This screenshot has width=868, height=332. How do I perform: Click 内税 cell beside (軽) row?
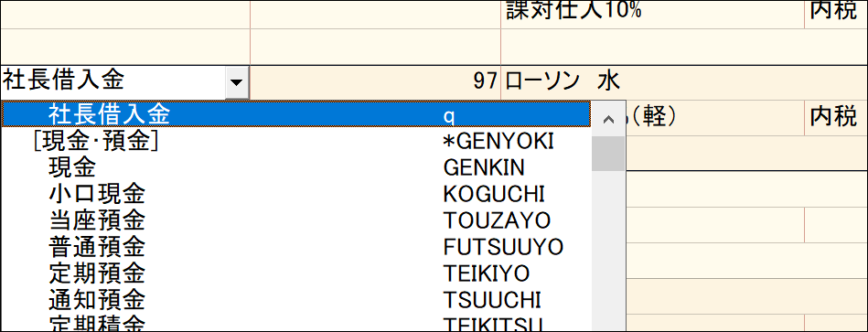(x=836, y=118)
